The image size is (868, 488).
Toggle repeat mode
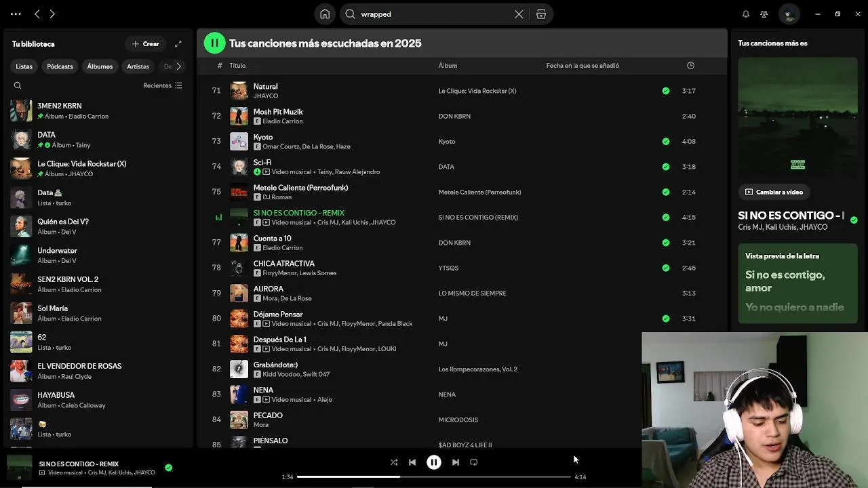[x=474, y=462]
